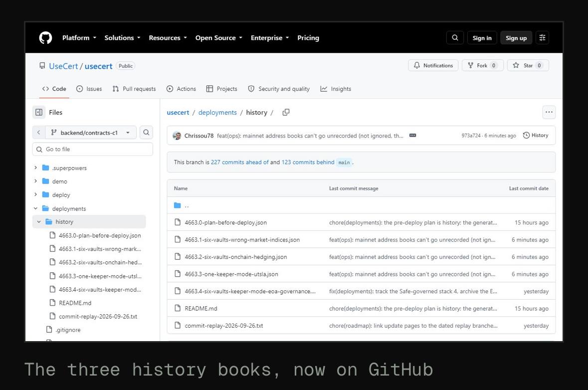The height and width of the screenshot is (390, 588).
Task: Switch to the Issues tab
Action: click(x=89, y=89)
